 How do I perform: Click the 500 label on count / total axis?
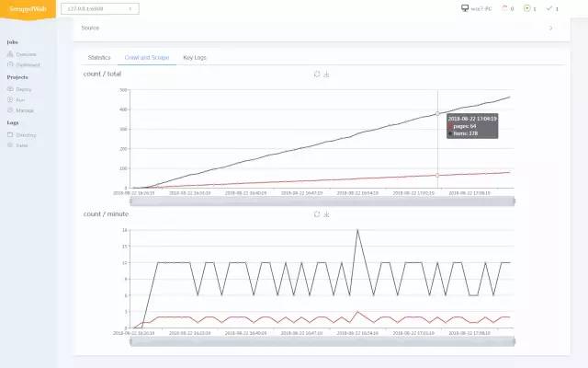pyautogui.click(x=123, y=90)
